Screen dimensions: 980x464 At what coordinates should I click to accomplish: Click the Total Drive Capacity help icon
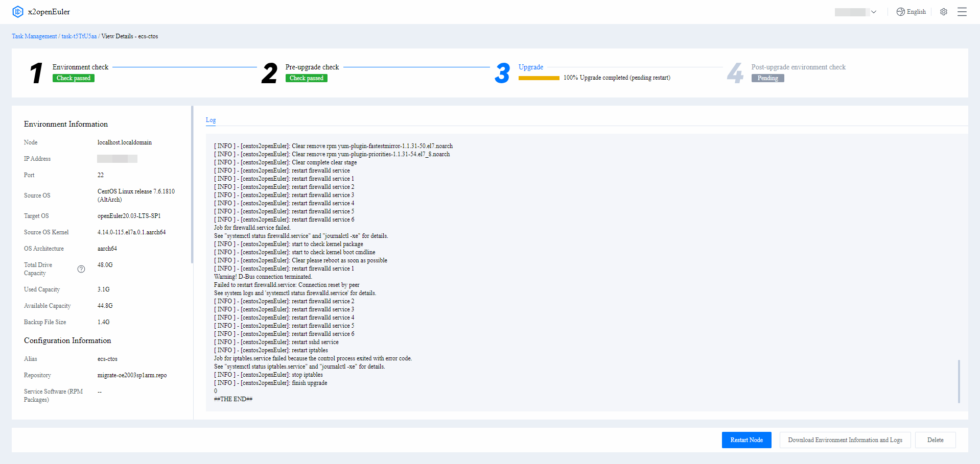(81, 269)
